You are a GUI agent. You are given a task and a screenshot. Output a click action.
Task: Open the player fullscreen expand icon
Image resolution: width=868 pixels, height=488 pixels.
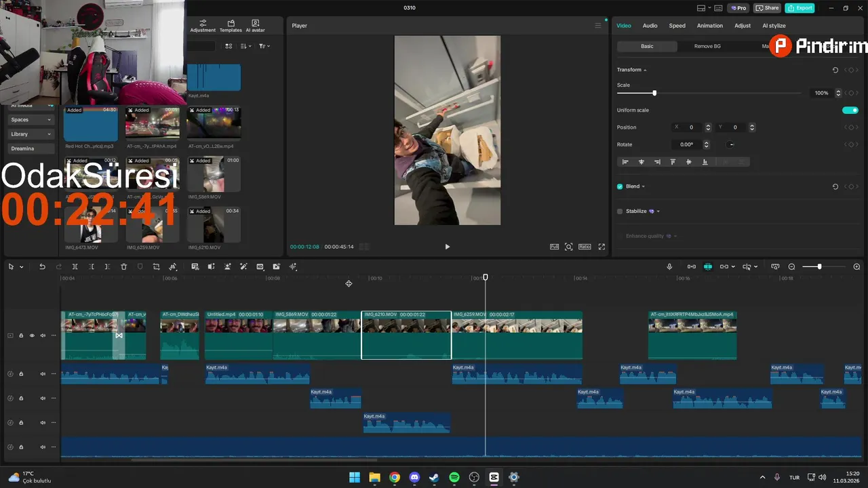(601, 247)
